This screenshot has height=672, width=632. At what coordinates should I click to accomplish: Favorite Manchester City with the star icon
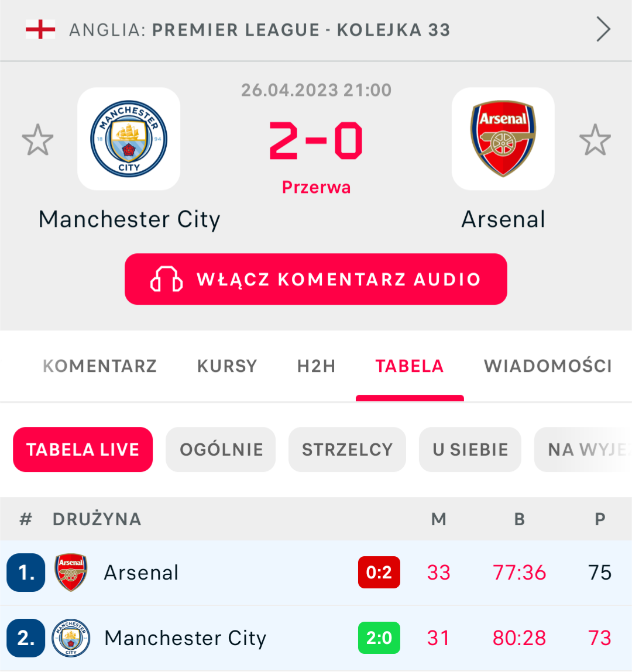pyautogui.click(x=37, y=140)
